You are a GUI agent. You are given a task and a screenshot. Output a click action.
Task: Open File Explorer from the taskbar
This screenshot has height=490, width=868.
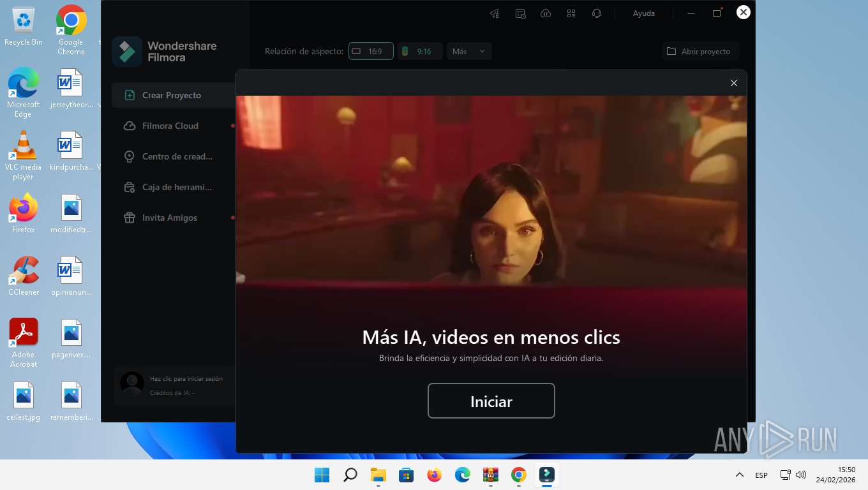pyautogui.click(x=378, y=475)
